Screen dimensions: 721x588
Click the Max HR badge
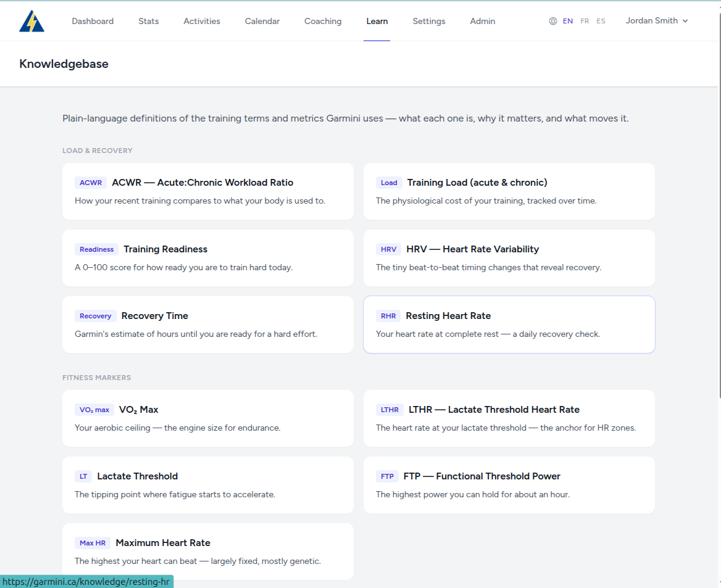93,543
